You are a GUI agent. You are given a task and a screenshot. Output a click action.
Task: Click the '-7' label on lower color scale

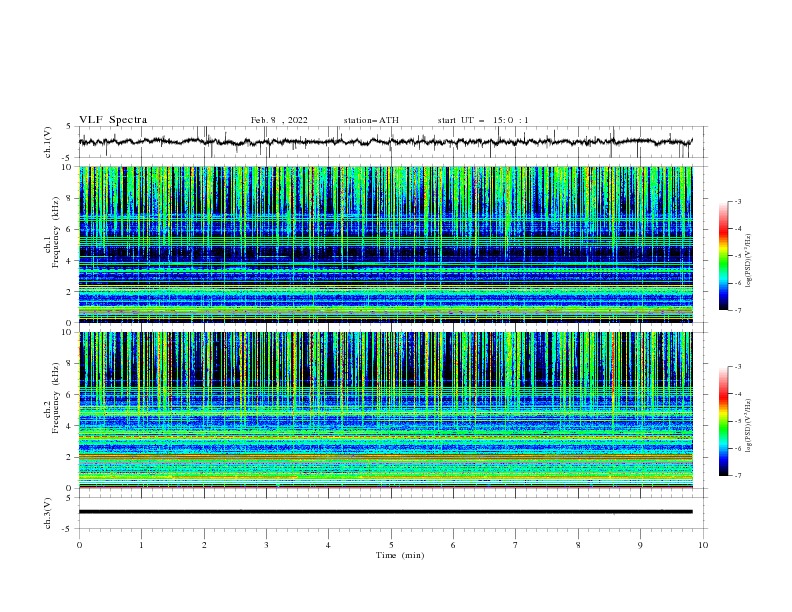coord(738,475)
